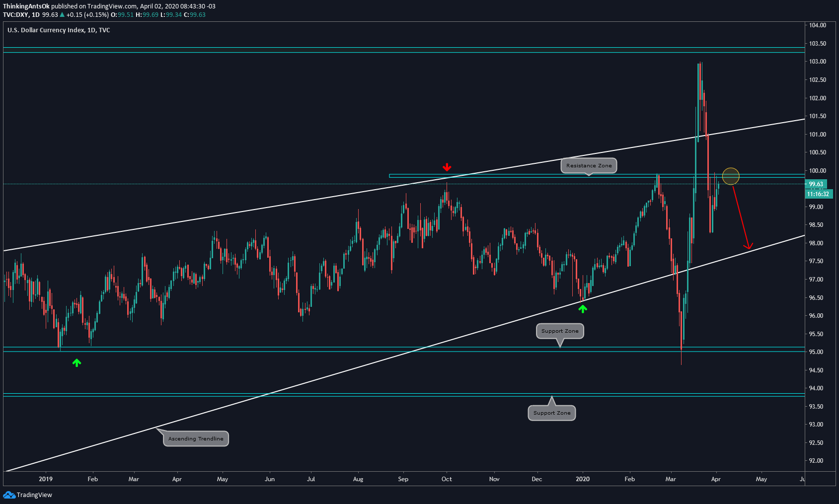Viewport: 839px width, 504px height.
Task: Click the current price label 99.63
Action: click(816, 184)
